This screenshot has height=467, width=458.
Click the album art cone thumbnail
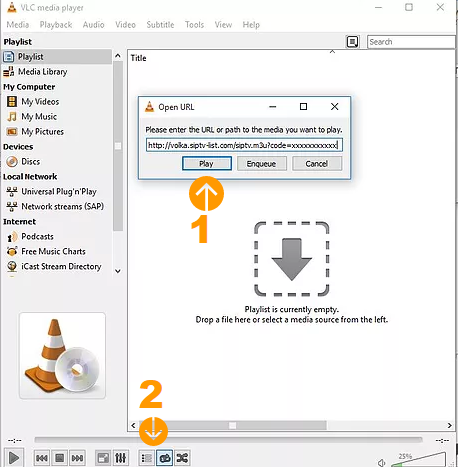63,356
